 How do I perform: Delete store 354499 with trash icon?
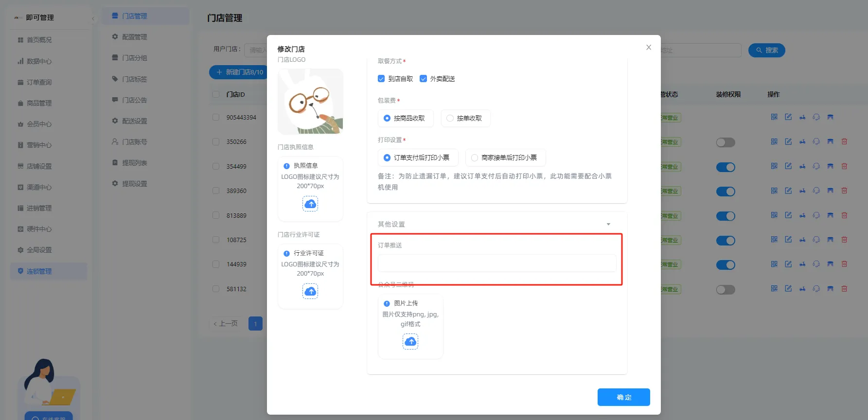(x=845, y=166)
